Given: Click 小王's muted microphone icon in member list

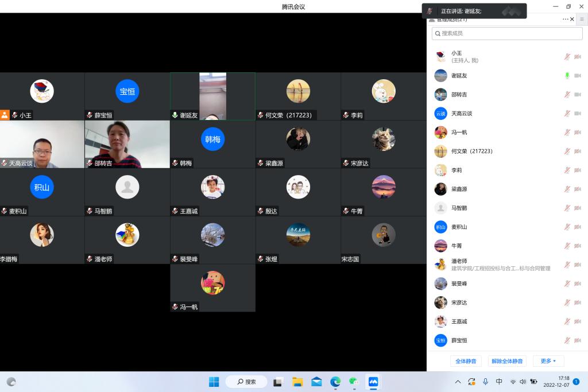Looking at the screenshot, I should (567, 57).
